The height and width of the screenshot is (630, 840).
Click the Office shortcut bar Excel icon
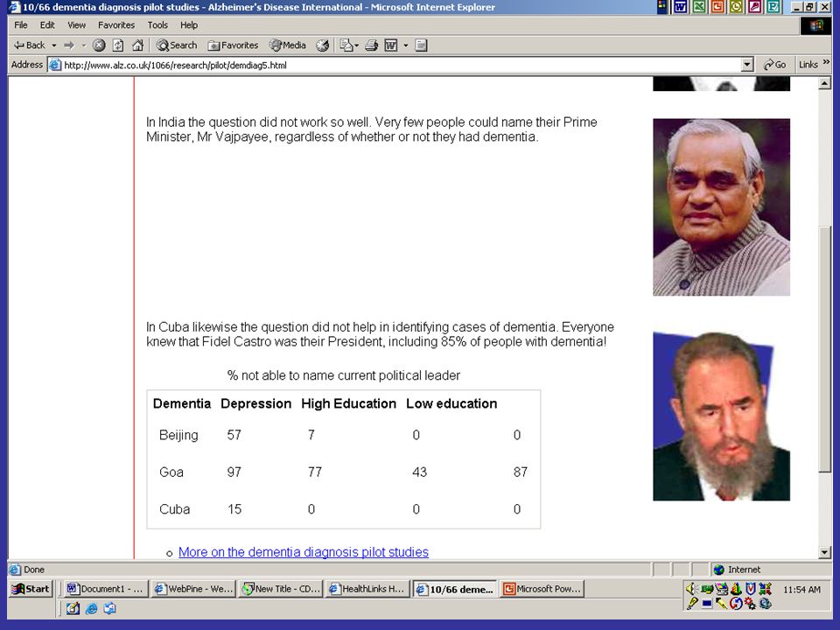coord(699,7)
